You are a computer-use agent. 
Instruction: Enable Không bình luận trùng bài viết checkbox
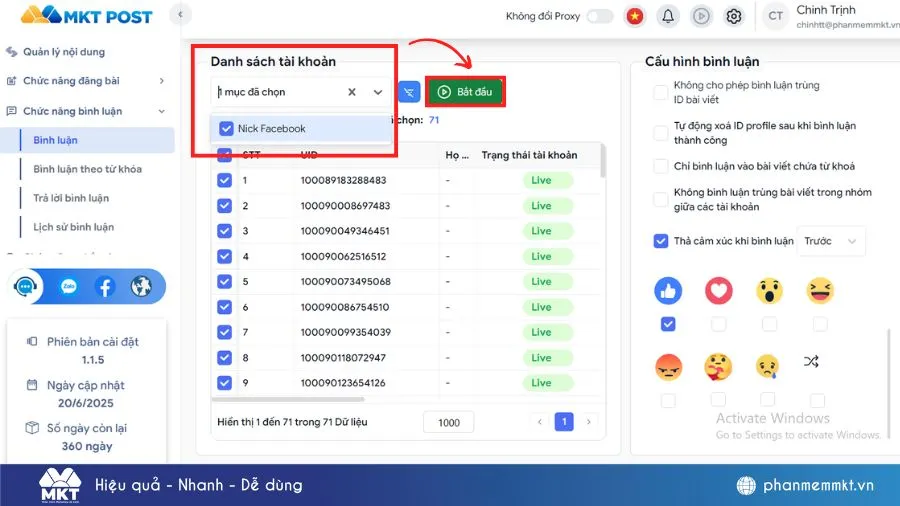[661, 199]
